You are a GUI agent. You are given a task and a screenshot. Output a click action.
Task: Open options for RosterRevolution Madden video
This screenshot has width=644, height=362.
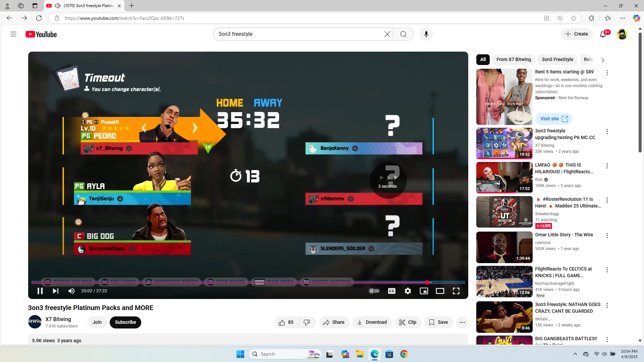tap(607, 200)
